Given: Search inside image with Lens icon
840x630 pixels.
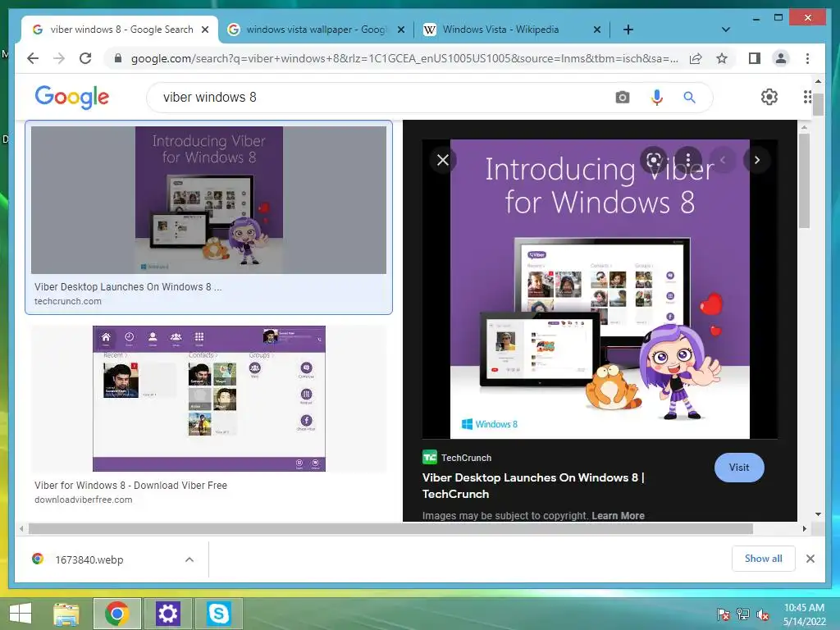Looking at the screenshot, I should point(654,160).
